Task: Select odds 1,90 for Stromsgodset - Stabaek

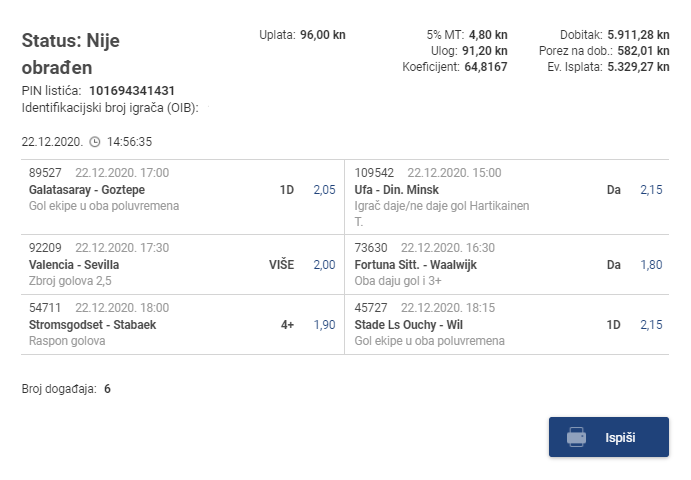Action: click(x=324, y=324)
